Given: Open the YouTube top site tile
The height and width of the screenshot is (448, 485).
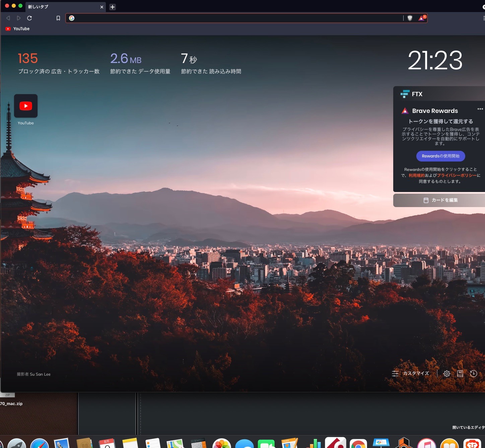Looking at the screenshot, I should 26,106.
